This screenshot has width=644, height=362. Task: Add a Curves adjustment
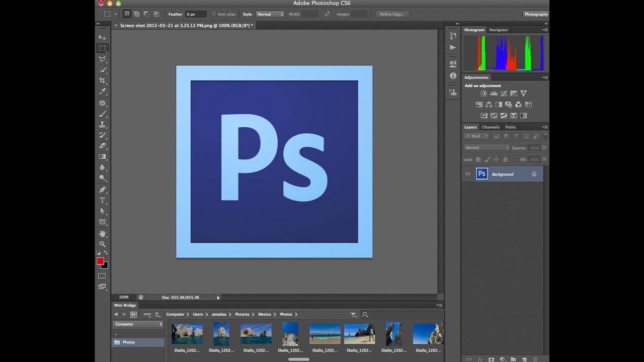(x=504, y=93)
